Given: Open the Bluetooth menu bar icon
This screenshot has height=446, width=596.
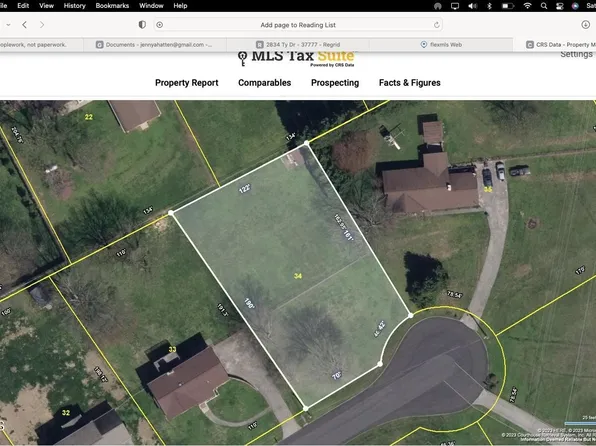Looking at the screenshot, I should [x=490, y=6].
